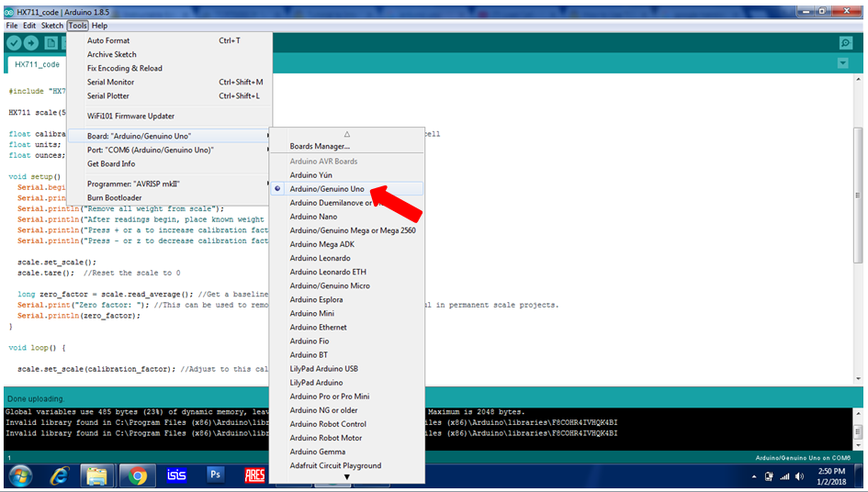
Task: Click the network signal tray icon
Action: (x=784, y=476)
